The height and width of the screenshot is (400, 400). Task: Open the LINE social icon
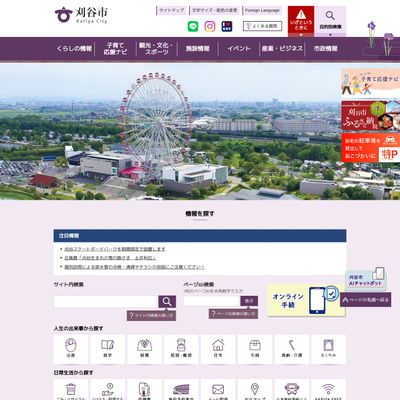[x=193, y=26]
